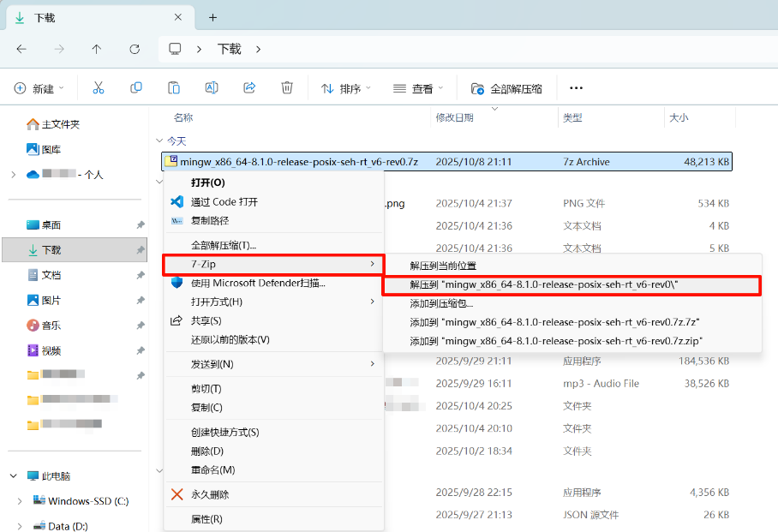Viewport: 778px width, 532px height.
Task: Select 剪切(T) in context menu
Action: click(x=274, y=389)
